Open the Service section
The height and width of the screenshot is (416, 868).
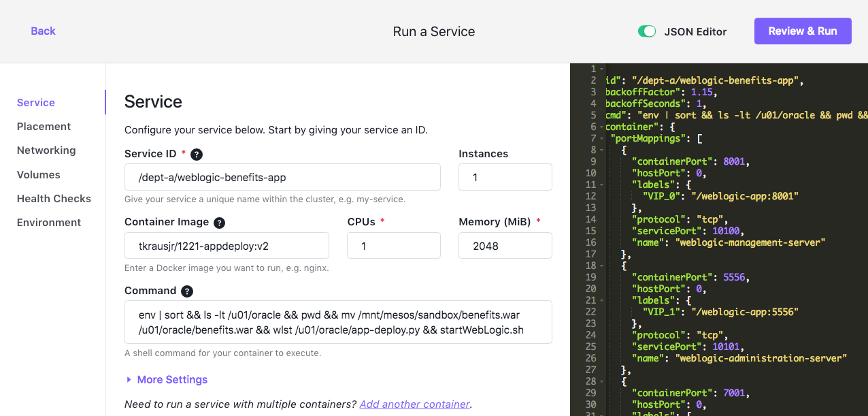(36, 103)
